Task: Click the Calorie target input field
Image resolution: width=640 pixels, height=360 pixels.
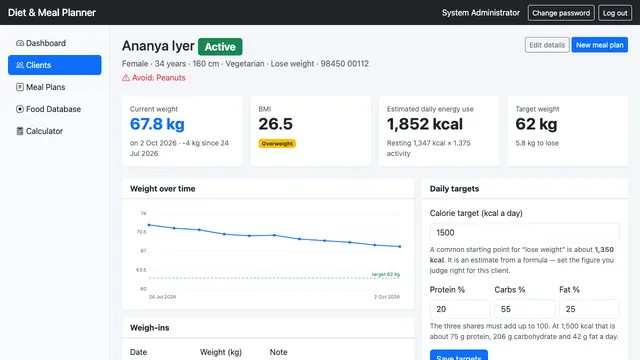Action: pyautogui.click(x=524, y=233)
